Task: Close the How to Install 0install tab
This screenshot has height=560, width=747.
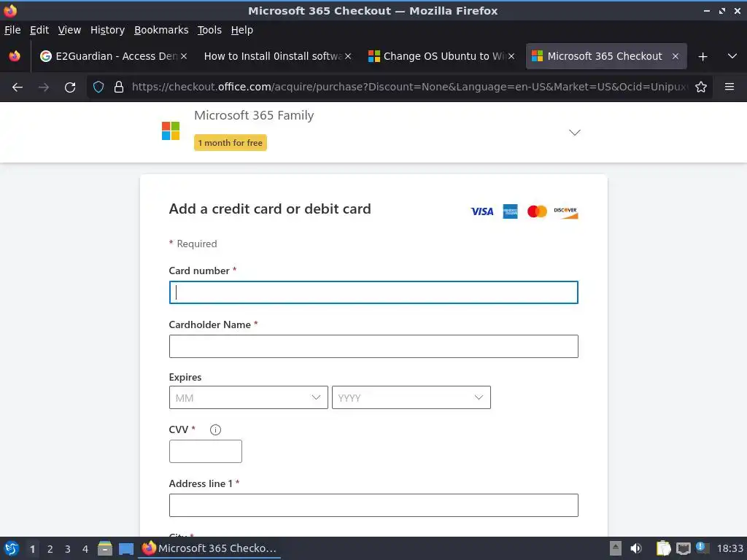Action: 348,56
